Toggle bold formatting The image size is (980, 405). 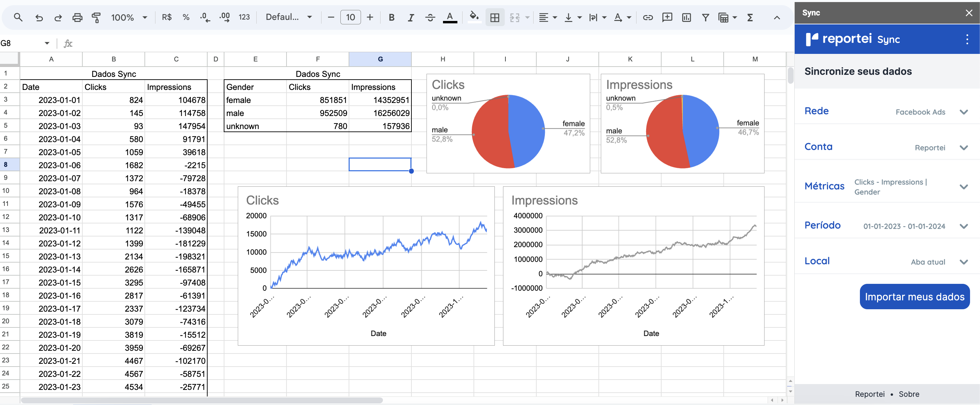point(391,17)
